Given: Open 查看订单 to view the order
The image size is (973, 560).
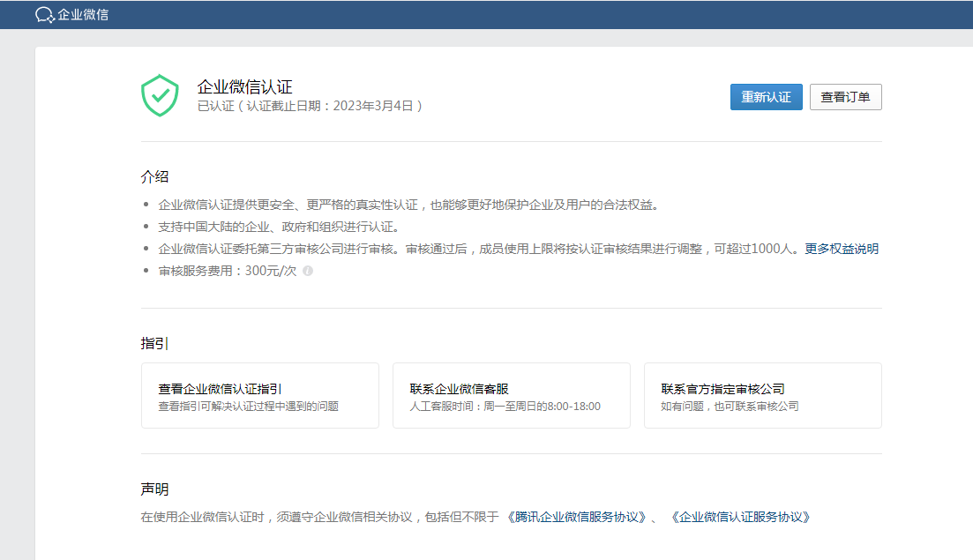Looking at the screenshot, I should click(845, 97).
